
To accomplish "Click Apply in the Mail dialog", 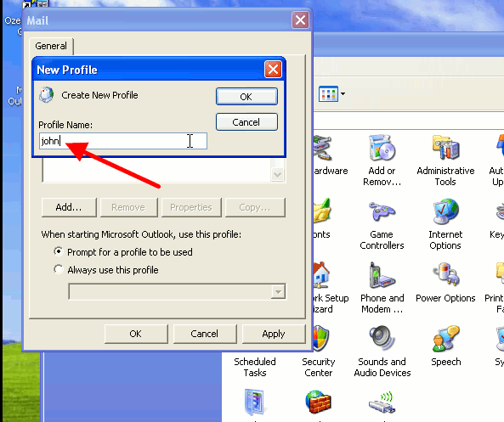I will coord(274,334).
